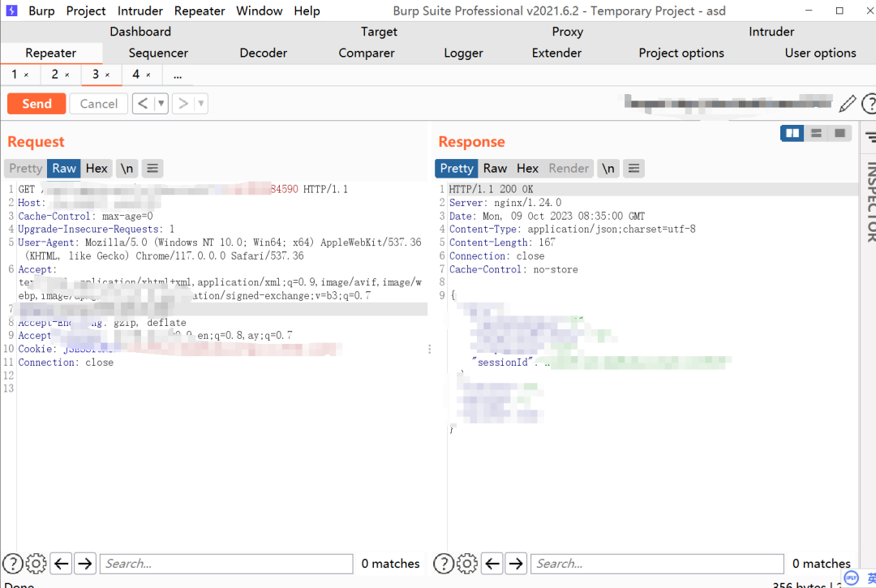Toggle request non-printable characters \n
Screen dimensions: 876x588
point(127,169)
